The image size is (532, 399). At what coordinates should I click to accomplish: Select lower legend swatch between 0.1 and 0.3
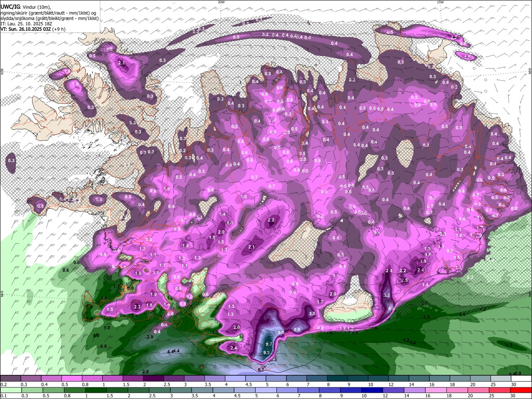[x=10, y=390]
